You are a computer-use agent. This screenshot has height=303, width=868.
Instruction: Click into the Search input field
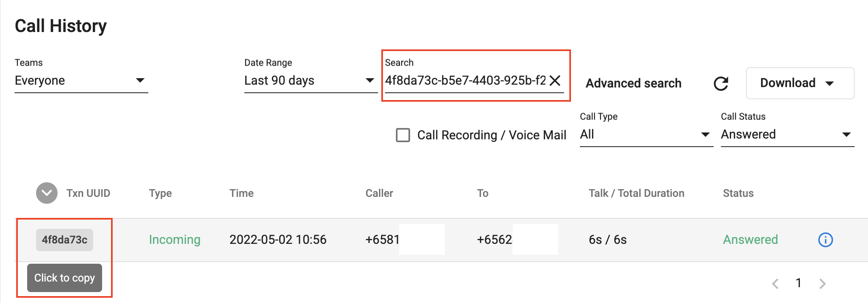pyautogui.click(x=465, y=81)
